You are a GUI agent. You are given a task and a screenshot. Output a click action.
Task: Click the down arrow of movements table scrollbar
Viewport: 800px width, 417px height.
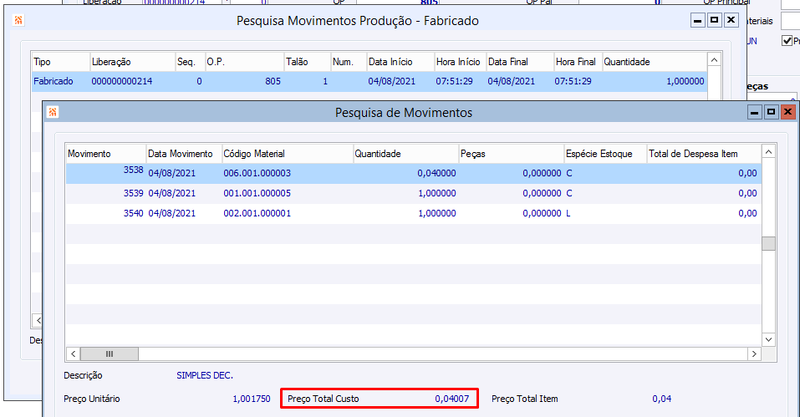[768, 339]
